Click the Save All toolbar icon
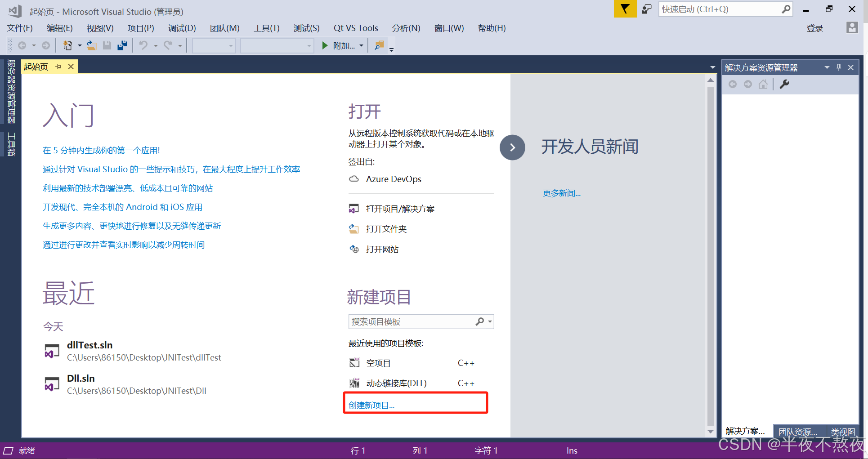The width and height of the screenshot is (868, 459). point(122,45)
